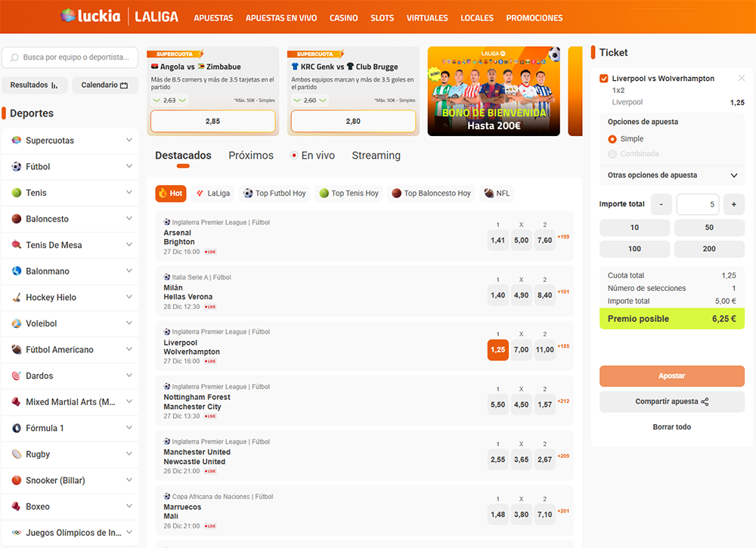Click the Boxeo glove icon
The width and height of the screenshot is (756, 548).
tap(17, 506)
